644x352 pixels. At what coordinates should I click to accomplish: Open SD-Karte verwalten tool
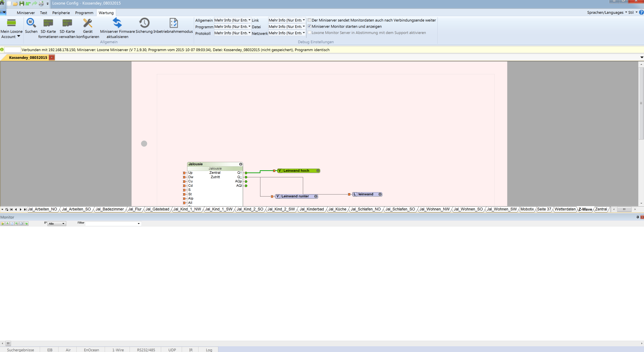click(67, 23)
